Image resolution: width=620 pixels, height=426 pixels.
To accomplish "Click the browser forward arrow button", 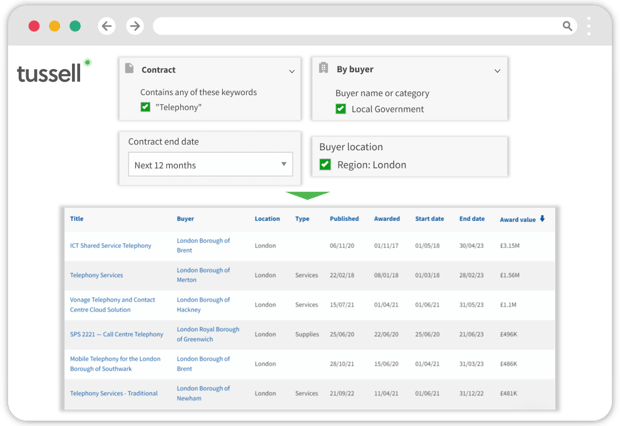I will tap(135, 26).
